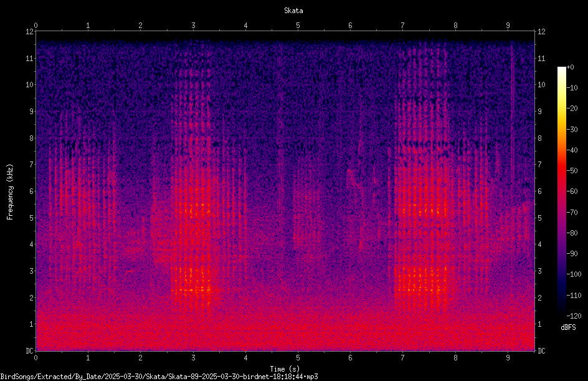Viewport: 588px width, 381px height.
Task: Click the "6" tick on the left frequency axis
Action: pyautogui.click(x=32, y=191)
